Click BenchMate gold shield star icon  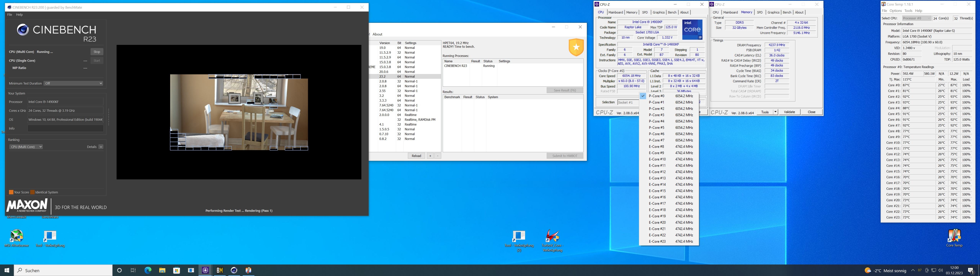576,47
